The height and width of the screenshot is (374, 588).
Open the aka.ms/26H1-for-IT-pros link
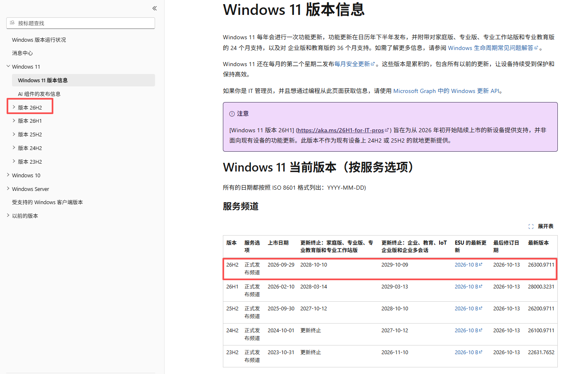point(343,130)
